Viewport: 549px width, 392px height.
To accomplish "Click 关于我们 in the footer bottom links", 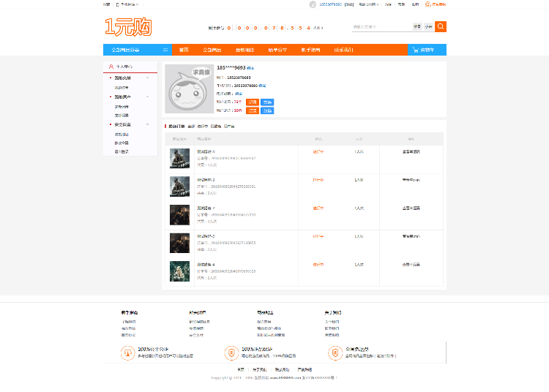I will (x=259, y=369).
